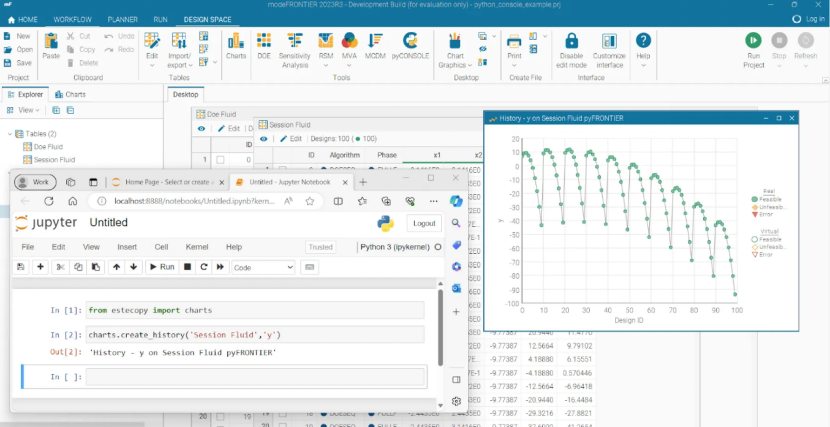
Task: Switch to the HOME ribbon tab
Action: tap(22, 20)
